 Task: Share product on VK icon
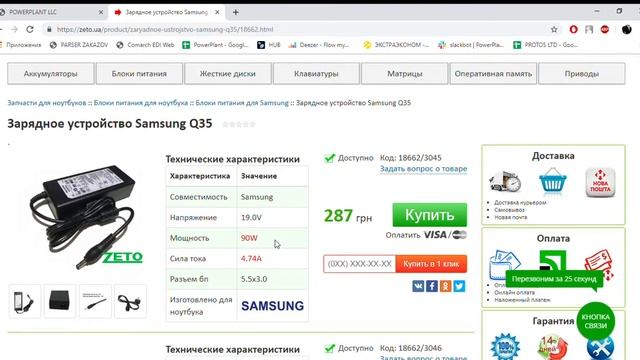(418, 286)
